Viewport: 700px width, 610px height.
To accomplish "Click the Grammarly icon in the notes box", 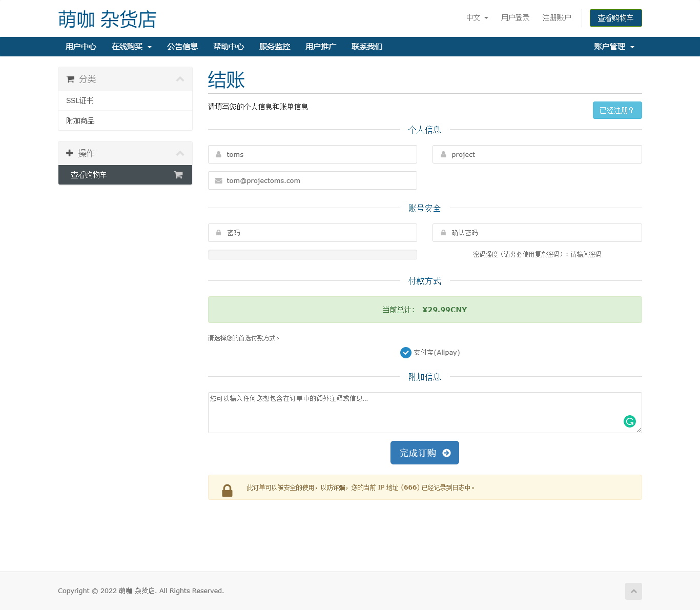I will pyautogui.click(x=629, y=421).
